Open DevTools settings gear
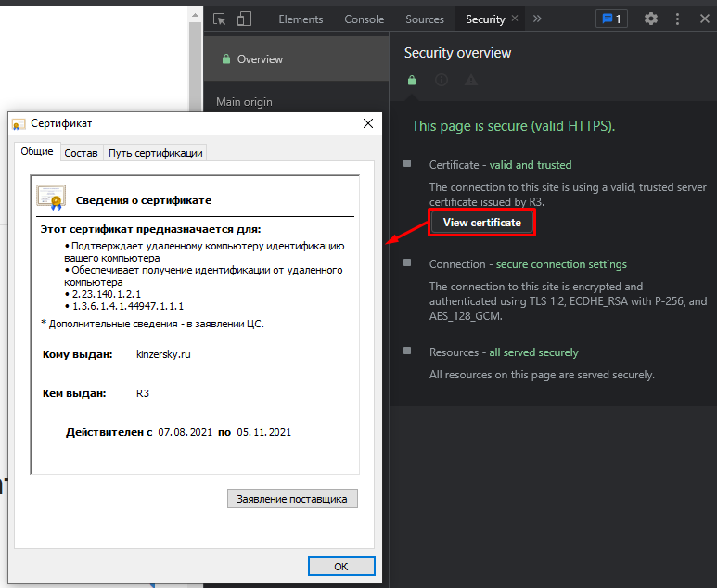 tap(650, 19)
